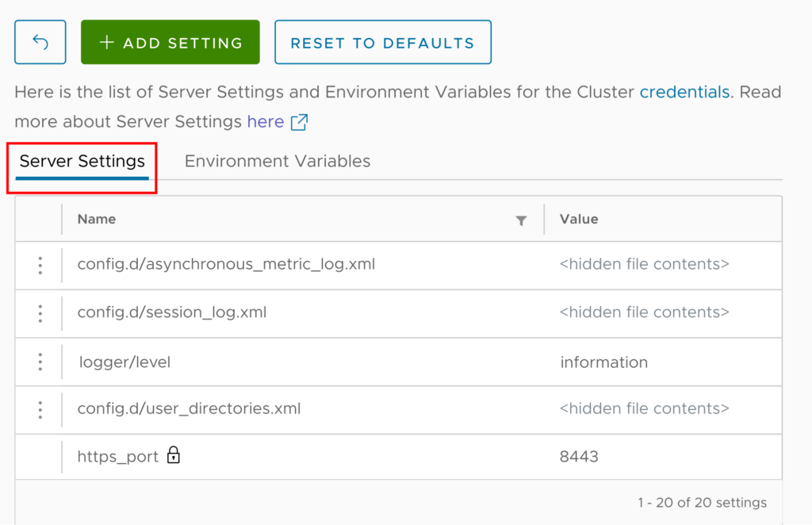This screenshot has width=812, height=525.
Task: Select the Server Settings tab
Action: pyautogui.click(x=82, y=161)
